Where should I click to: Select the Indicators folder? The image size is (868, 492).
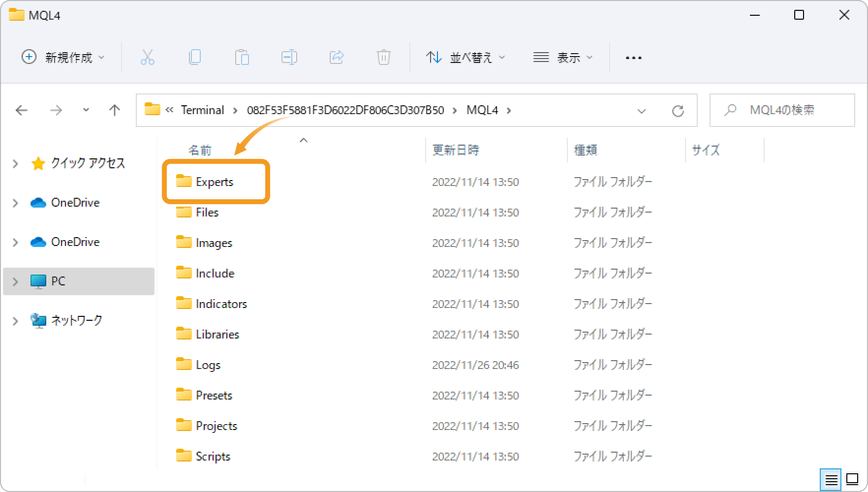[221, 304]
